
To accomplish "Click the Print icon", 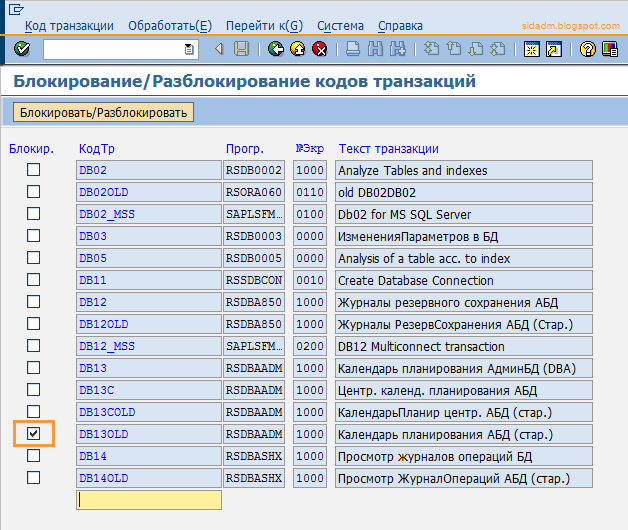I will 353,49.
